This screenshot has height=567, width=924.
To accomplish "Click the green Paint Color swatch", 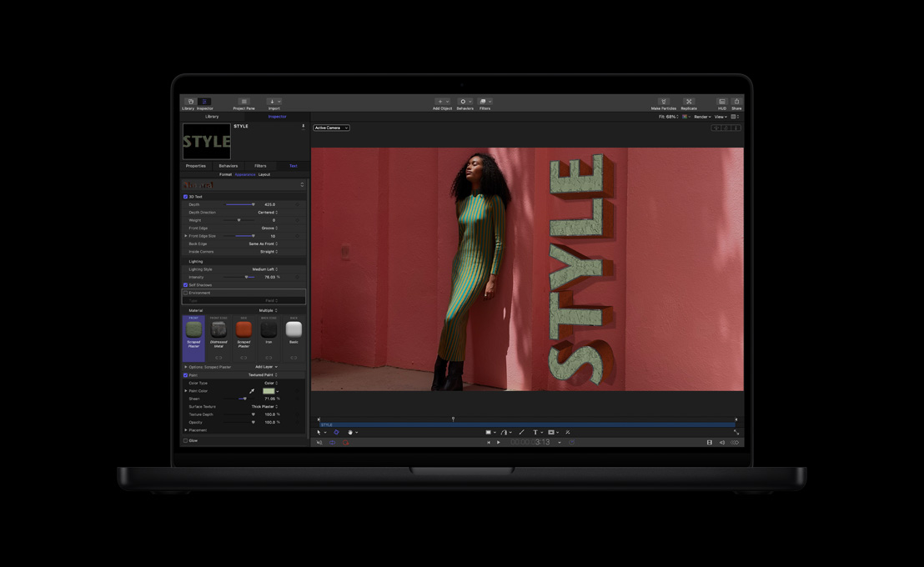I will [x=269, y=391].
